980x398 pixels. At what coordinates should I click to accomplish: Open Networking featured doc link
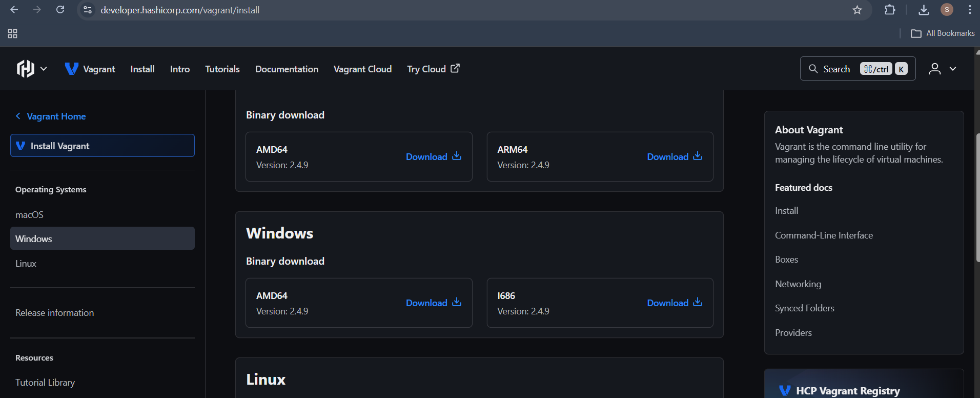[x=798, y=284]
